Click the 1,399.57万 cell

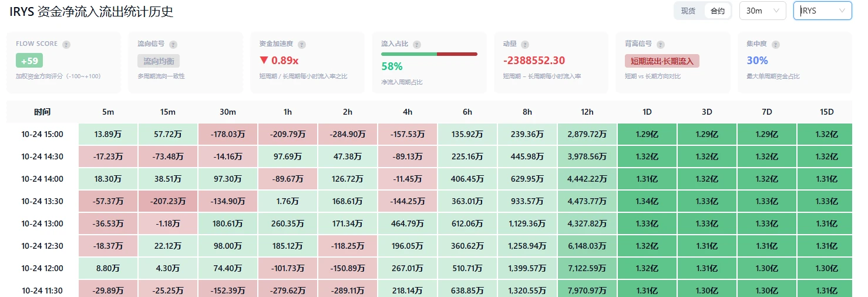pyautogui.click(x=527, y=268)
